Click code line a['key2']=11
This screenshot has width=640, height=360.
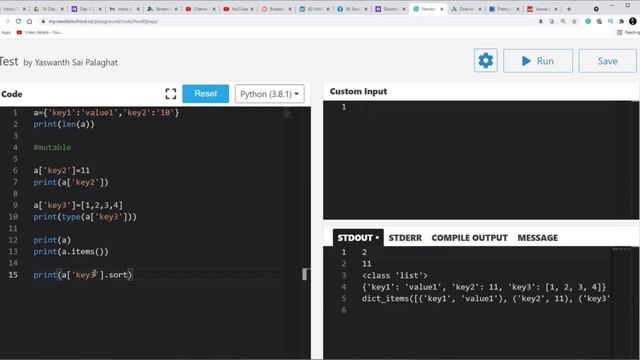(x=62, y=171)
